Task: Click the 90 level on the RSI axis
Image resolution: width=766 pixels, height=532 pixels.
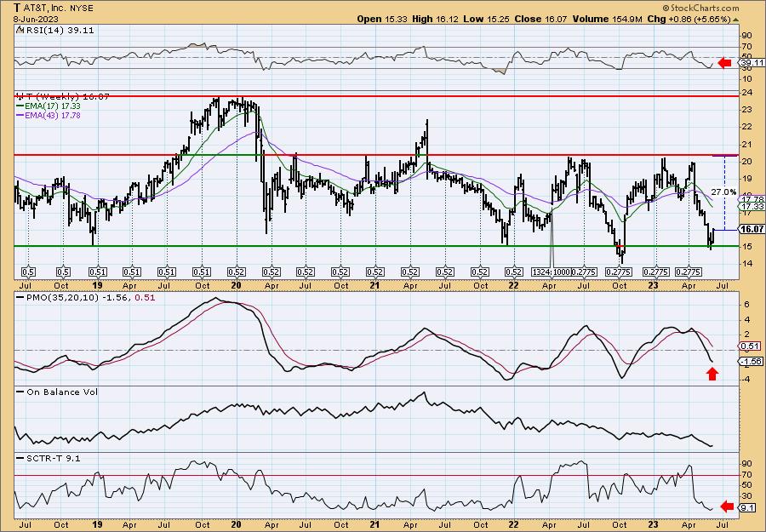Action: click(x=746, y=36)
